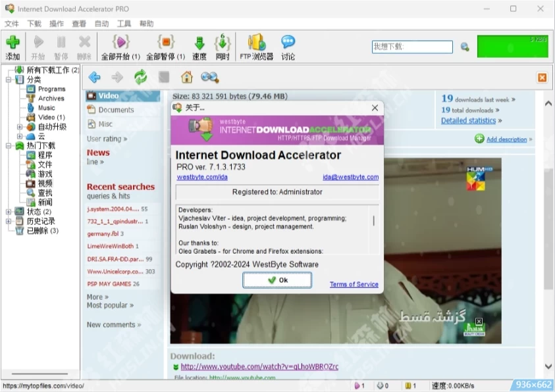This screenshot has width=555, height=392.
Task: Click the Start All downloads icon
Action: (120, 42)
